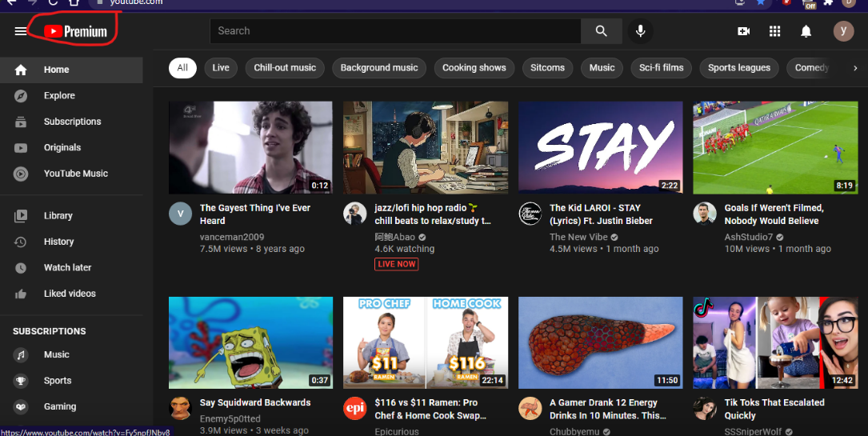The height and width of the screenshot is (436, 868).
Task: Click the AshStudio7 channel name
Action: (749, 237)
